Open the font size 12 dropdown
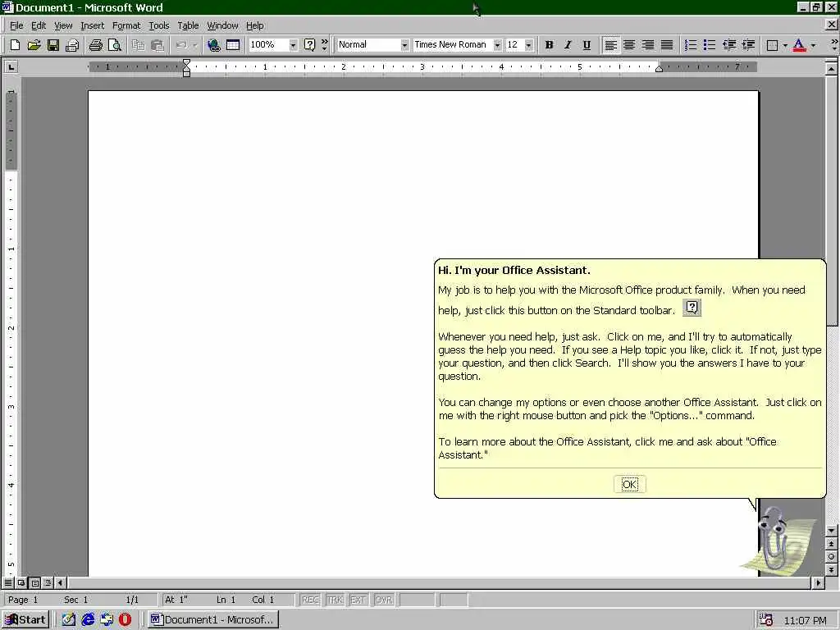 tap(529, 45)
